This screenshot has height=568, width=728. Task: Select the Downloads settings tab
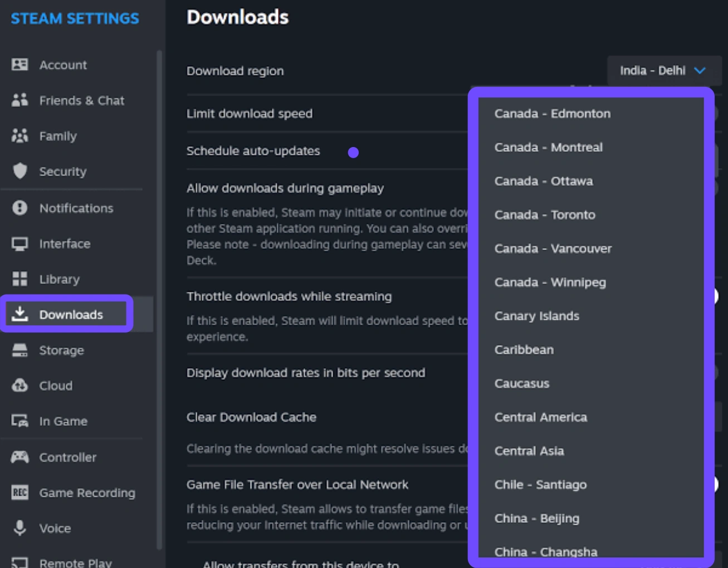[x=71, y=315]
